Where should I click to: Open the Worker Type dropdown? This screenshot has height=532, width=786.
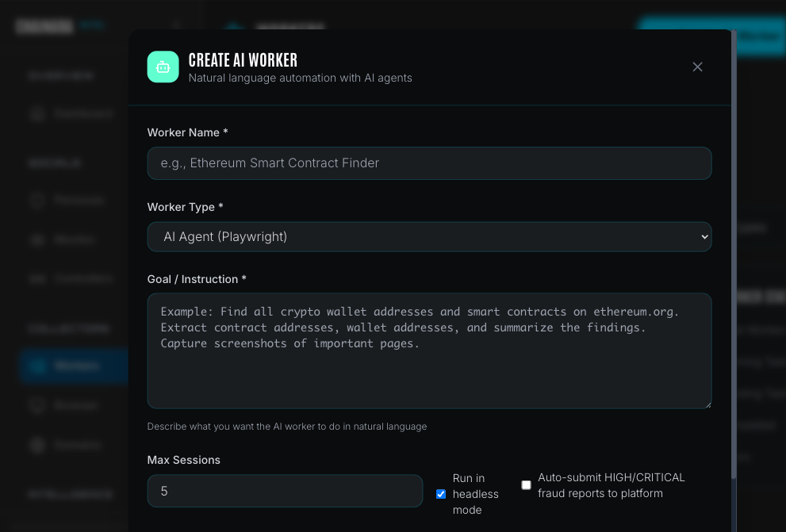point(429,237)
